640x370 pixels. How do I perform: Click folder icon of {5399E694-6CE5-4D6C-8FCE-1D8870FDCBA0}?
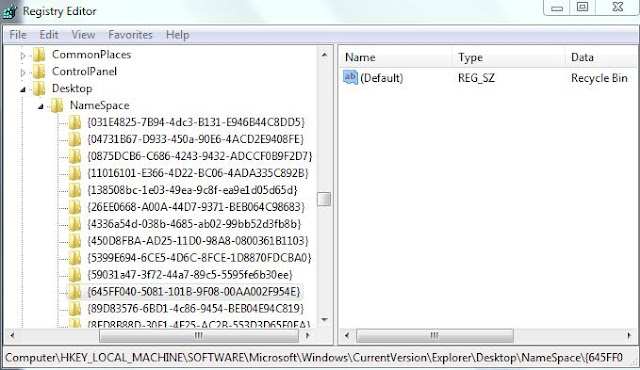click(x=75, y=258)
